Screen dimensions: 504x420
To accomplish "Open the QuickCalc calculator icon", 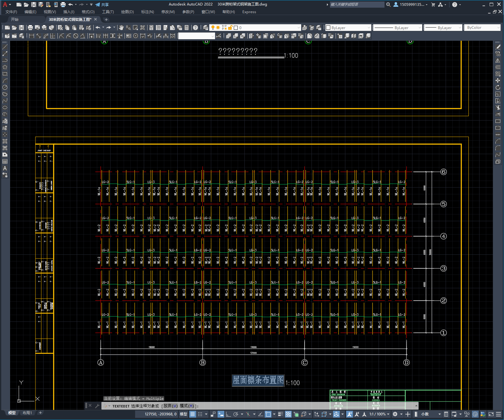I will pos(187,28).
